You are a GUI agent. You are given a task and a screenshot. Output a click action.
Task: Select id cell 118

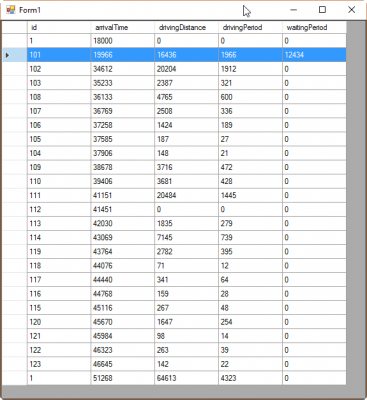[59, 266]
